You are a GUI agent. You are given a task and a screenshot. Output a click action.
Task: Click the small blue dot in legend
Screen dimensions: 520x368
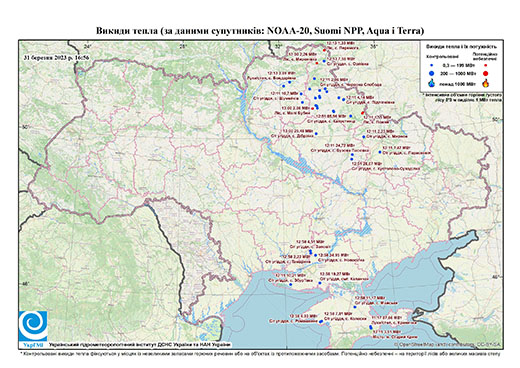click(431, 65)
